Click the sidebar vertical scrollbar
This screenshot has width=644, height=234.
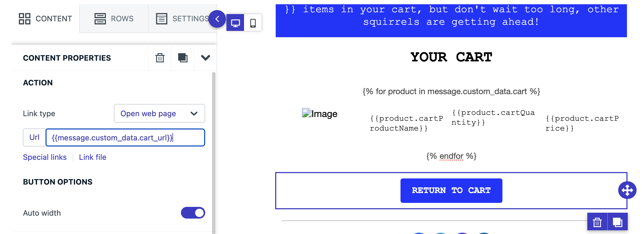pos(214,153)
